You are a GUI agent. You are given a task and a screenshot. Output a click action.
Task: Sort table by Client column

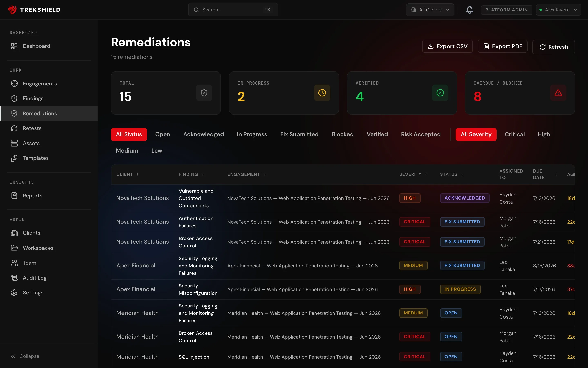[128, 174]
